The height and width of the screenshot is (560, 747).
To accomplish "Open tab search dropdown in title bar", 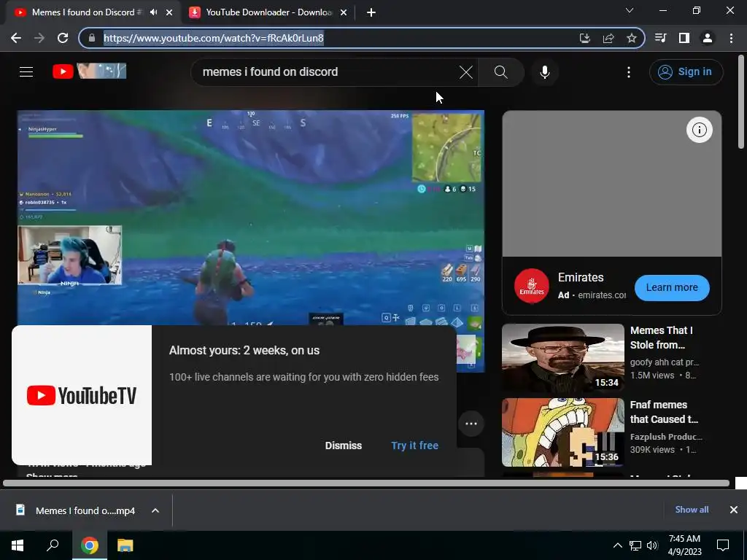I will tap(630, 10).
